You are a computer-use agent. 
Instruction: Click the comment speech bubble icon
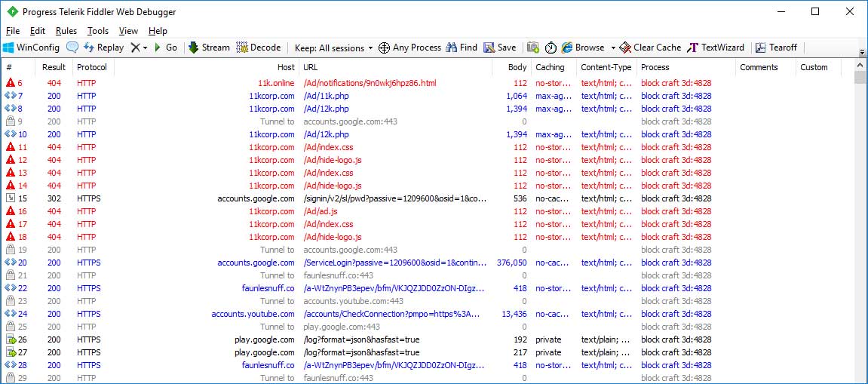[72, 48]
